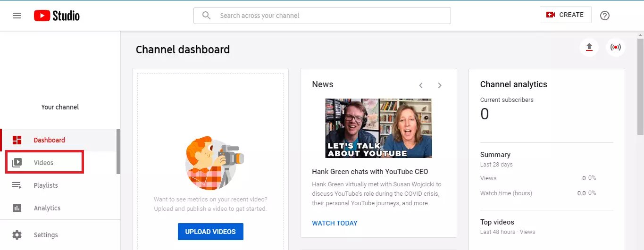Viewport: 644px width, 250px height.
Task: Open the Let's Talk About YouTube thumbnail
Action: [378, 128]
